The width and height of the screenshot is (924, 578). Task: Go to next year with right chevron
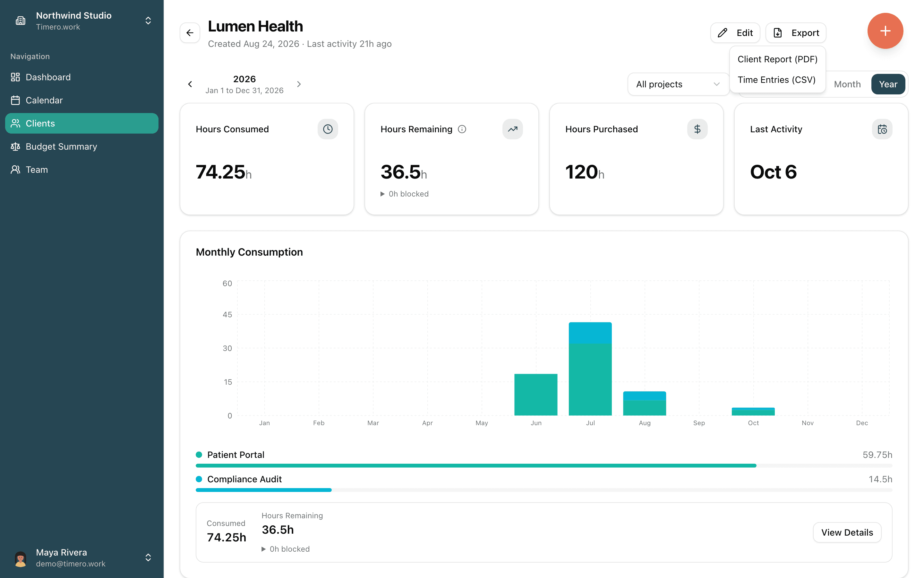[x=299, y=84]
